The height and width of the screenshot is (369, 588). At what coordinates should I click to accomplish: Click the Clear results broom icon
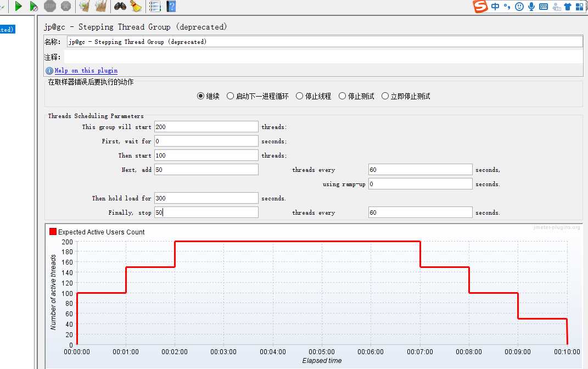click(85, 6)
